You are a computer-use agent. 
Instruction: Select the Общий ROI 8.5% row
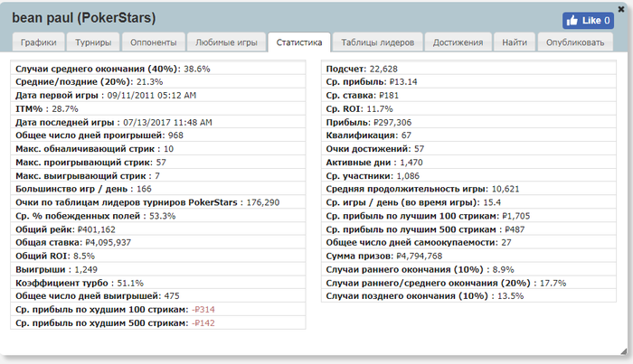point(158,256)
